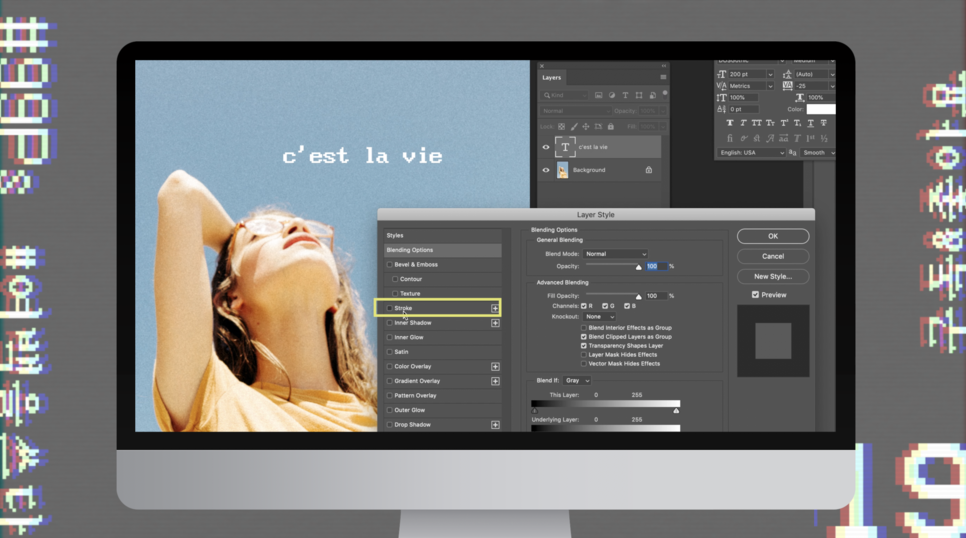Click the Cancel button
This screenshot has width=966, height=538.
773,256
